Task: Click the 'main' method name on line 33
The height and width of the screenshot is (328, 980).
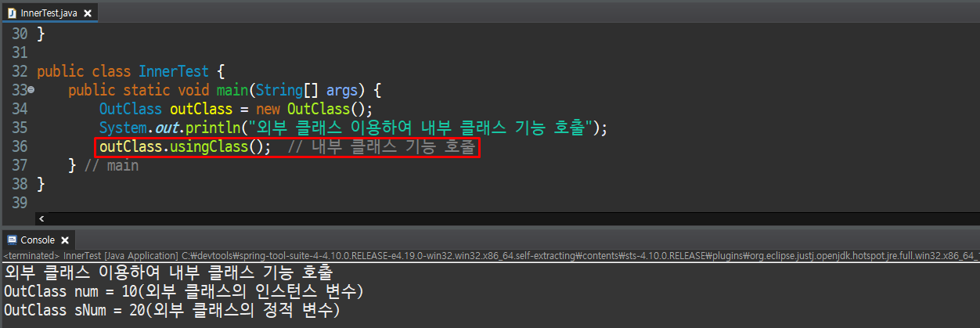Action: tap(232, 90)
